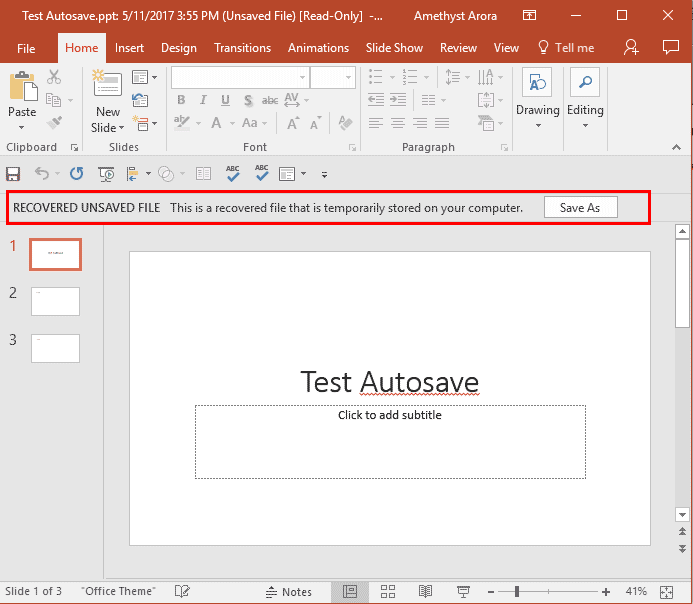693x604 pixels.
Task: Click the Tell me search box
Action: click(x=566, y=48)
